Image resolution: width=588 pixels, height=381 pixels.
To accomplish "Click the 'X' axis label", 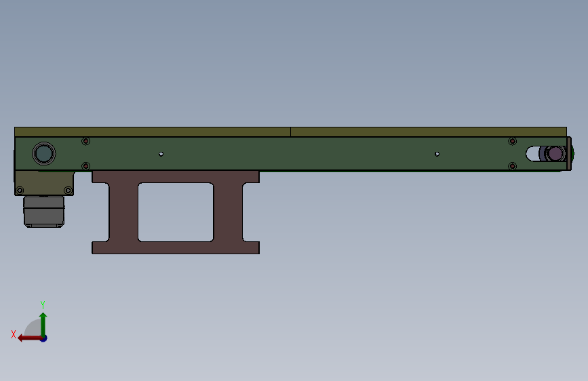I will [x=14, y=334].
